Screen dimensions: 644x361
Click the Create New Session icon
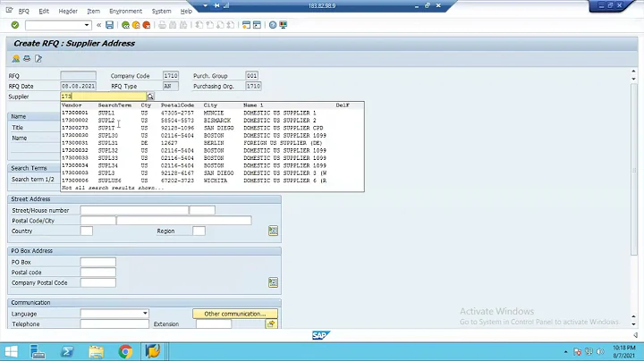point(247,25)
